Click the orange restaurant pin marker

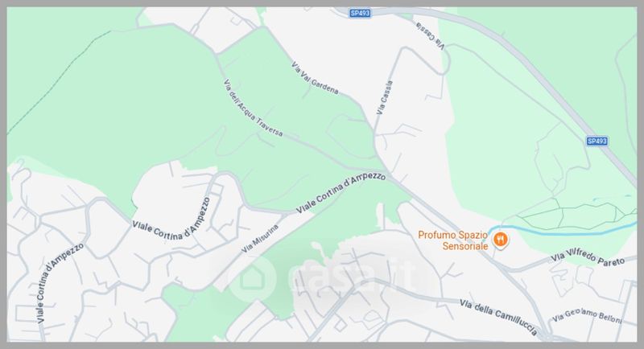[x=500, y=240]
